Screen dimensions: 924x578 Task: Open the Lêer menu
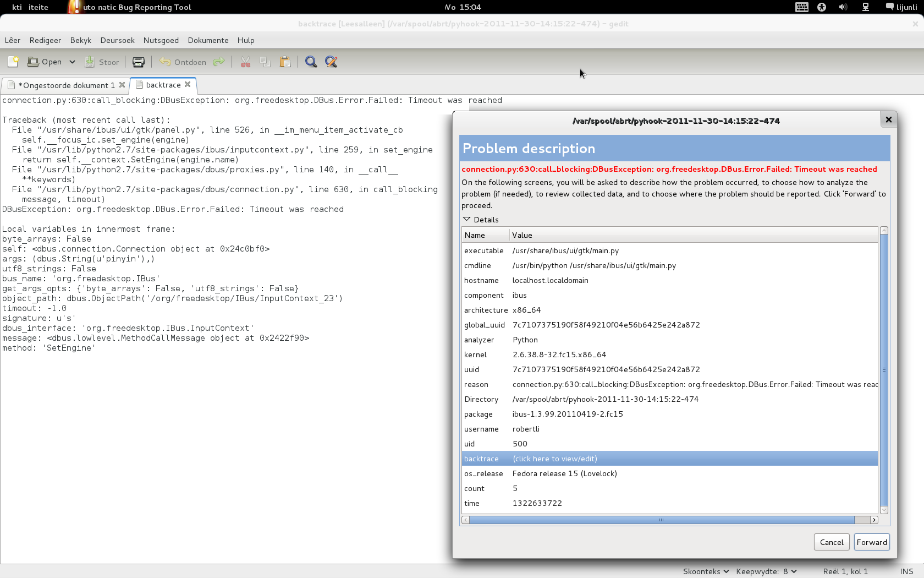(13, 40)
